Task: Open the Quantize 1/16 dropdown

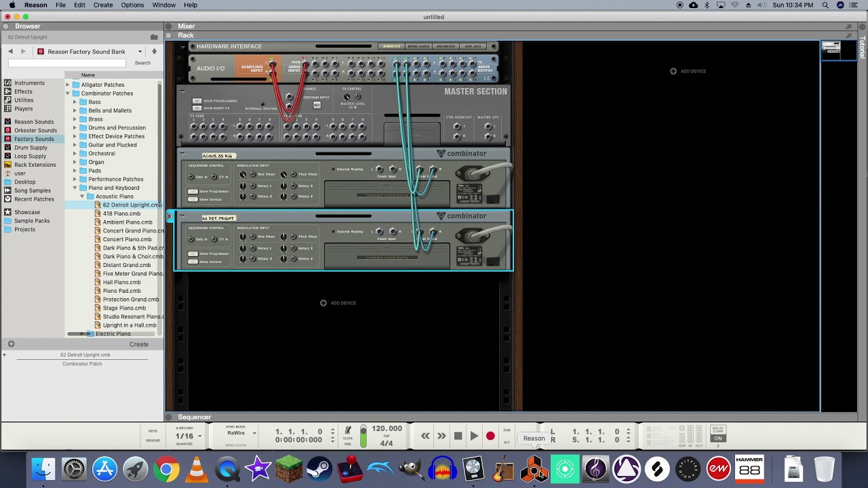Action: click(187, 436)
